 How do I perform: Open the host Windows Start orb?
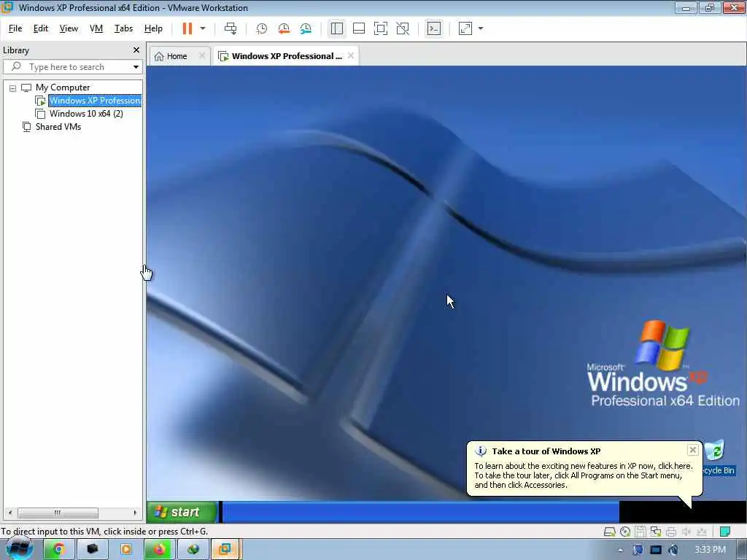pyautogui.click(x=20, y=549)
